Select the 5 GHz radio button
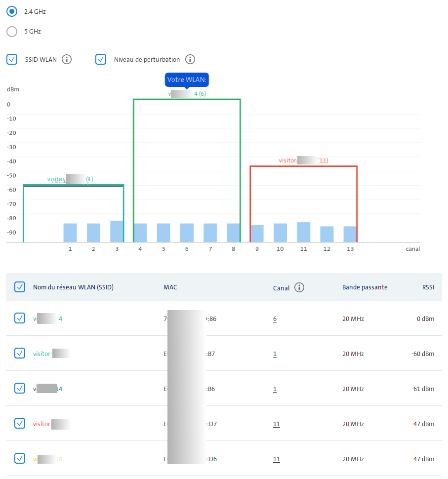The height and width of the screenshot is (479, 448). (x=12, y=32)
